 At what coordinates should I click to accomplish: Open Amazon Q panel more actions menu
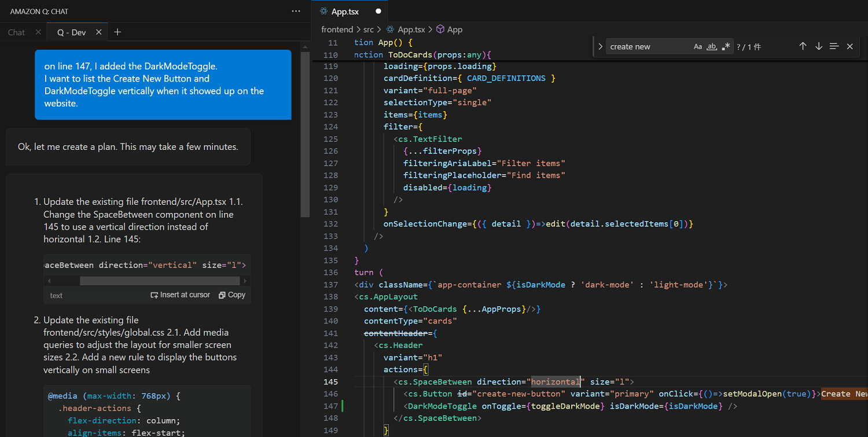(x=296, y=11)
